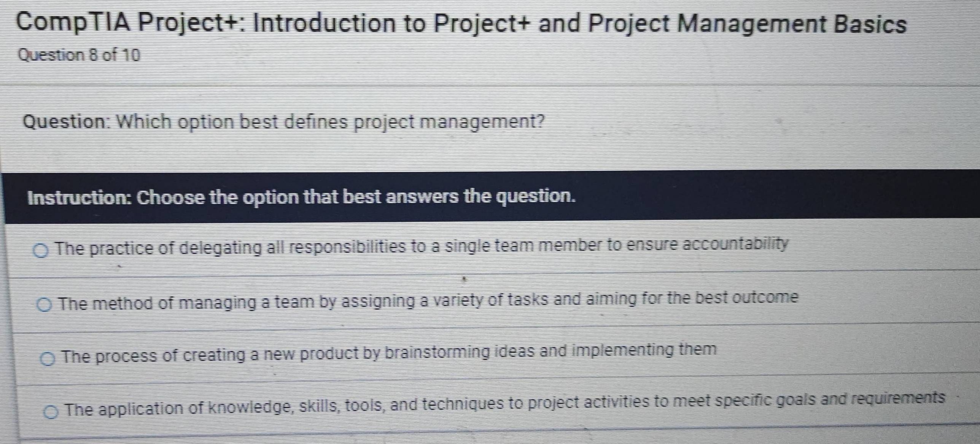
Task: Choose radio button for brainstorming new product answer
Action: [48, 358]
